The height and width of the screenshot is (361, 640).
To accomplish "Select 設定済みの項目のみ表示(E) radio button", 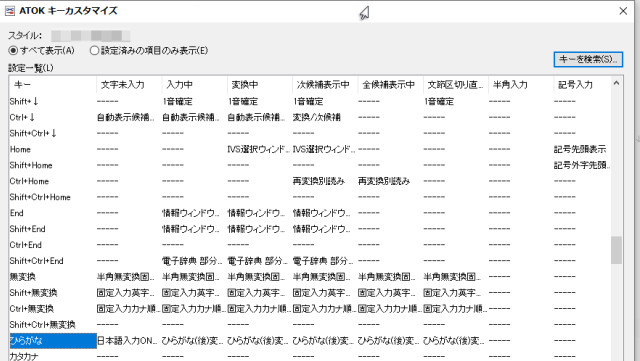I will click(149, 51).
